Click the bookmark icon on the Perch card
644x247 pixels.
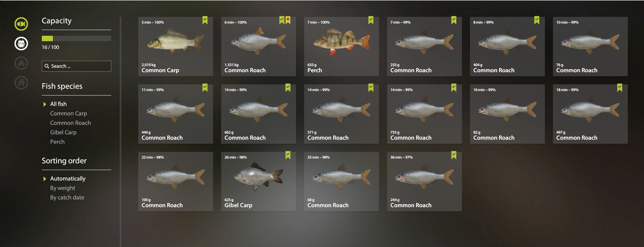tap(371, 20)
